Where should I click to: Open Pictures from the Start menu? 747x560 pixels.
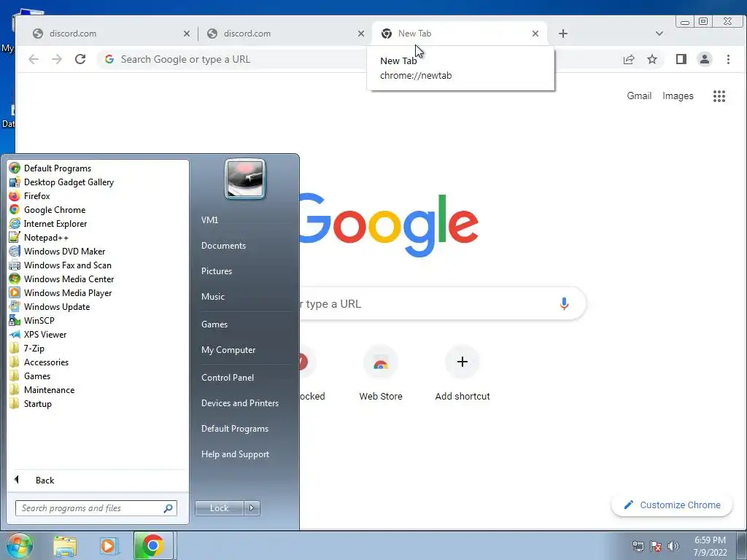click(246, 271)
